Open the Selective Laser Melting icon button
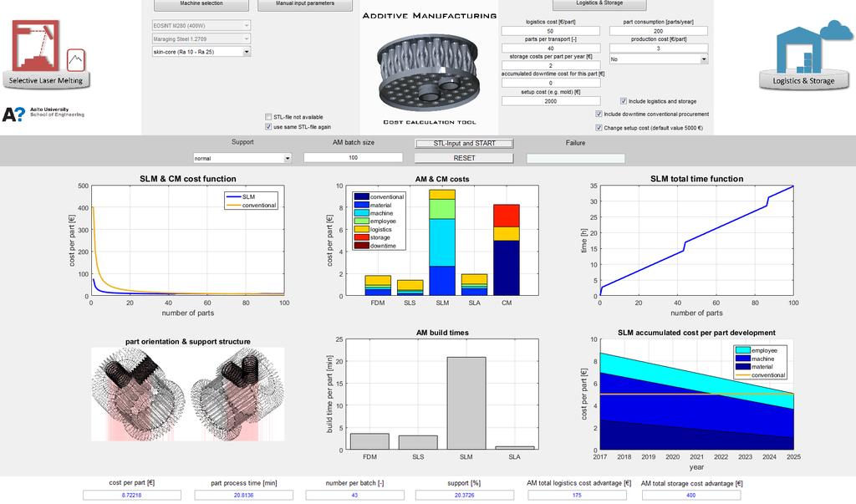This screenshot has width=856, height=504. [46, 53]
